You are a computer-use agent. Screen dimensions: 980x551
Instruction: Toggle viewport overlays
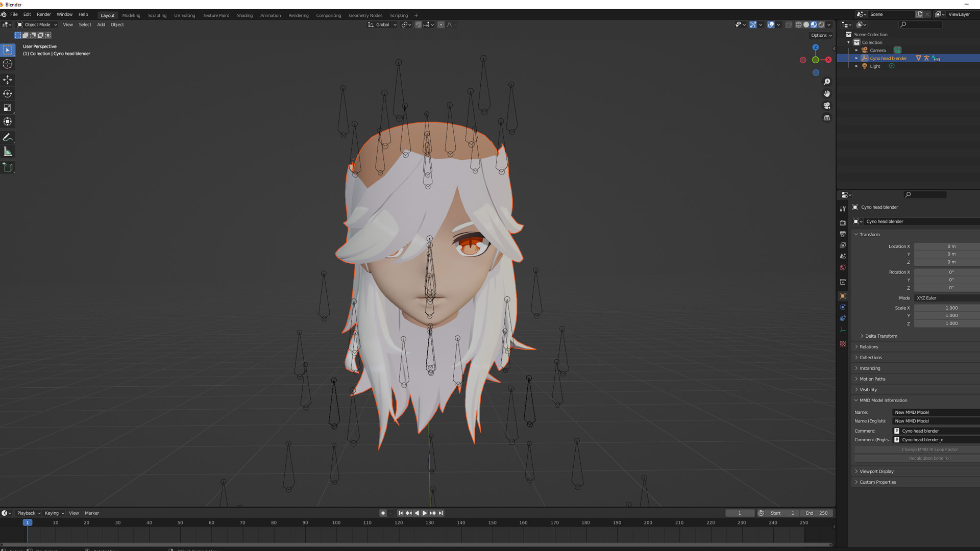click(x=771, y=24)
